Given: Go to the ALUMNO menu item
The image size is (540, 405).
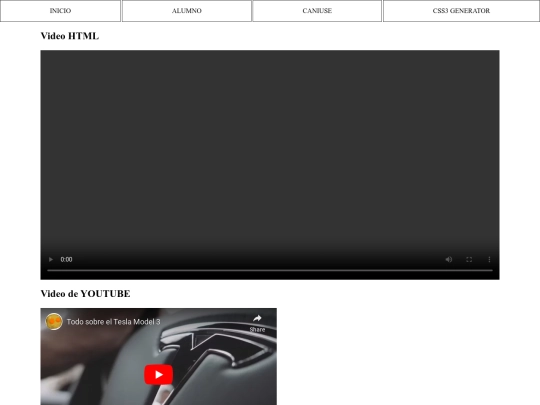Looking at the screenshot, I should tap(187, 11).
